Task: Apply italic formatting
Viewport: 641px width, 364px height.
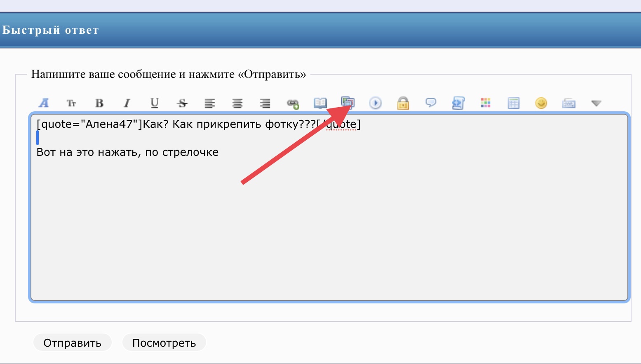Action: pyautogui.click(x=127, y=103)
